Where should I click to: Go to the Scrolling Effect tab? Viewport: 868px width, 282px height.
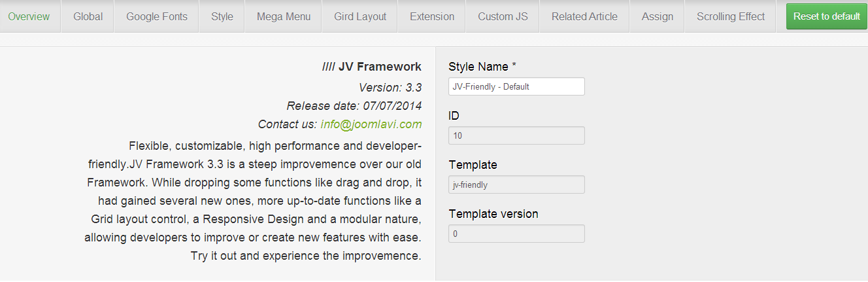point(731,16)
